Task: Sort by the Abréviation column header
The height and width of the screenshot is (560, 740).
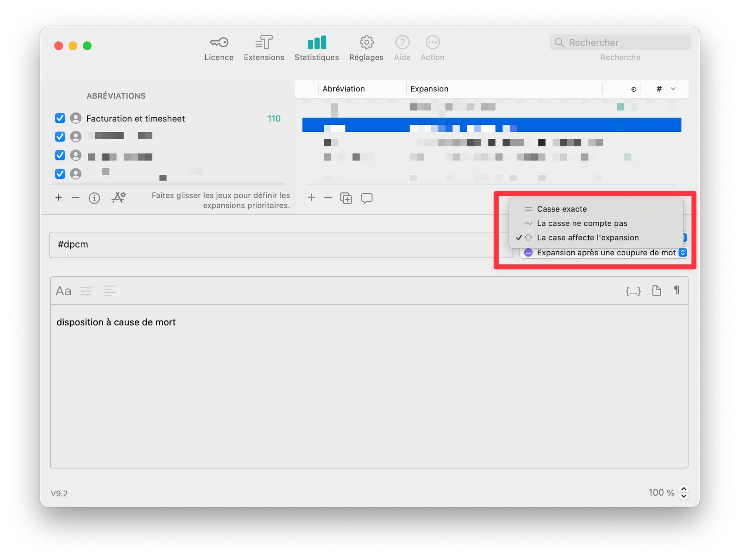Action: [x=343, y=89]
